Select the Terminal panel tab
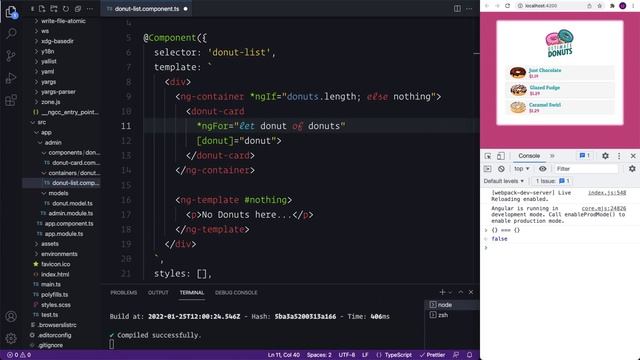Screen dimensions: 640x360 192,292
